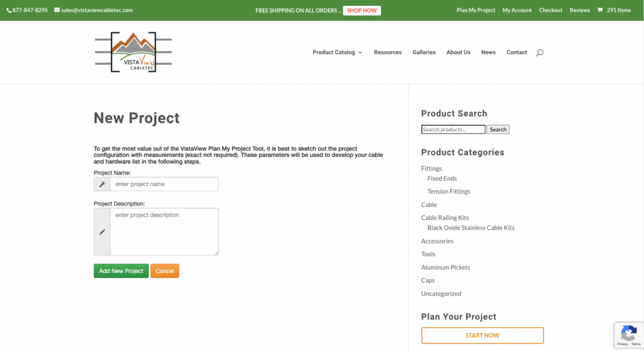Open the Cable Railing Kits category
The width and height of the screenshot is (644, 351).
click(445, 218)
